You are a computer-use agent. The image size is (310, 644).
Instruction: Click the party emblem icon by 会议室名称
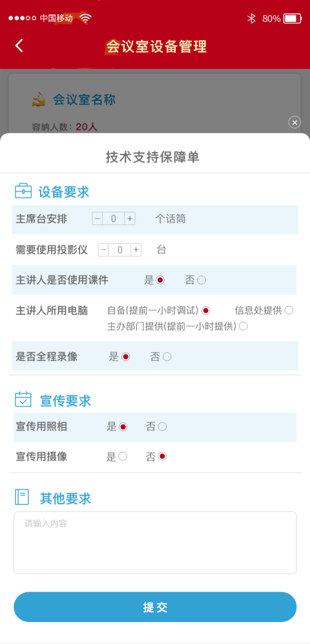click(x=39, y=100)
